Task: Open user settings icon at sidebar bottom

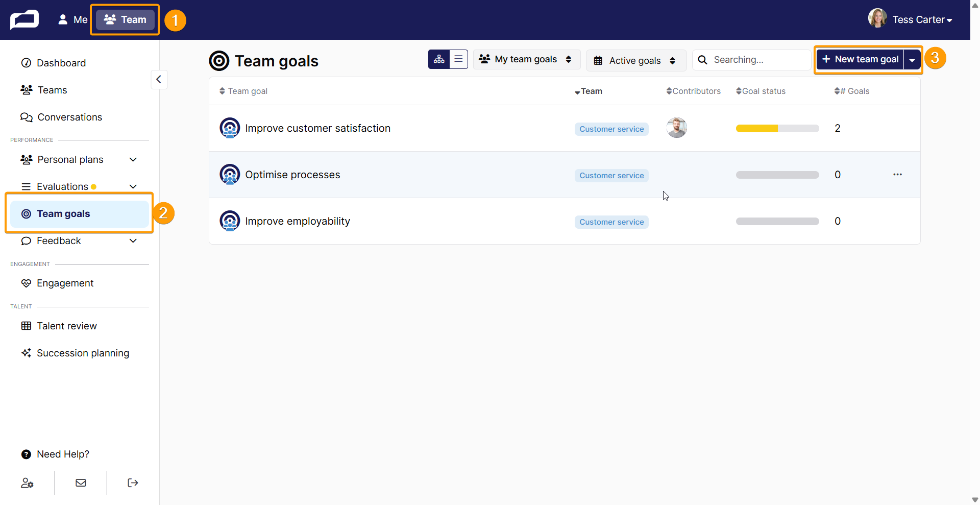Action: tap(27, 483)
